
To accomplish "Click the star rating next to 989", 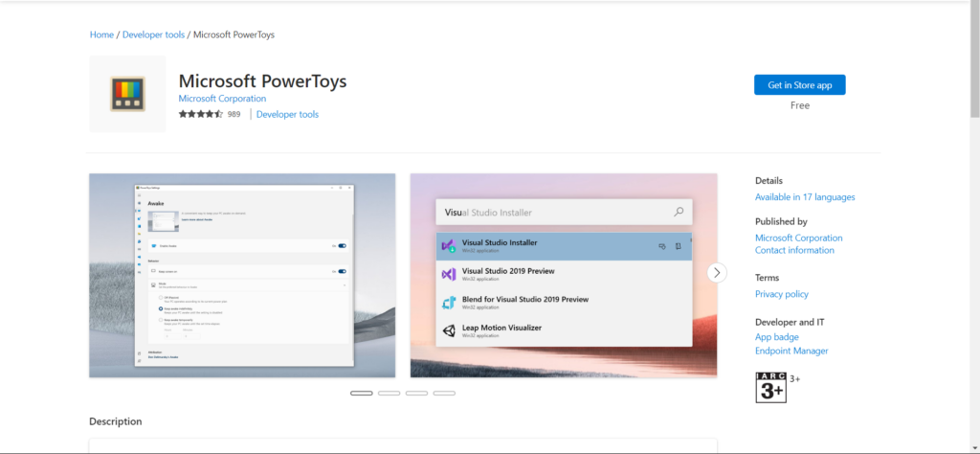I will [x=200, y=114].
